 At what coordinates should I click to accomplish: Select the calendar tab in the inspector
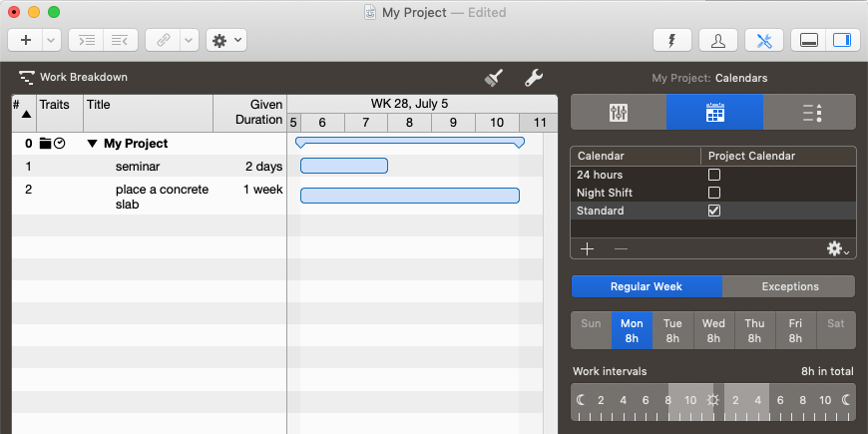714,113
